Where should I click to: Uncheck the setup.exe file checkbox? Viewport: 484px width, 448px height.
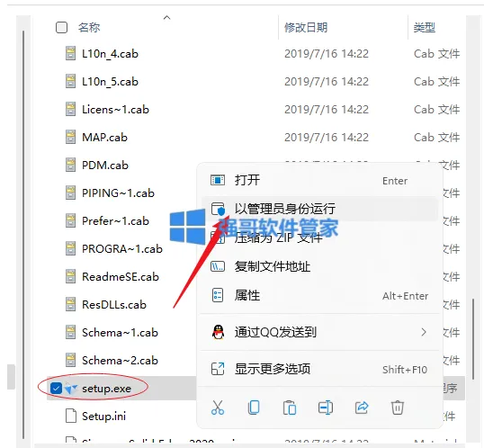pyautogui.click(x=56, y=388)
